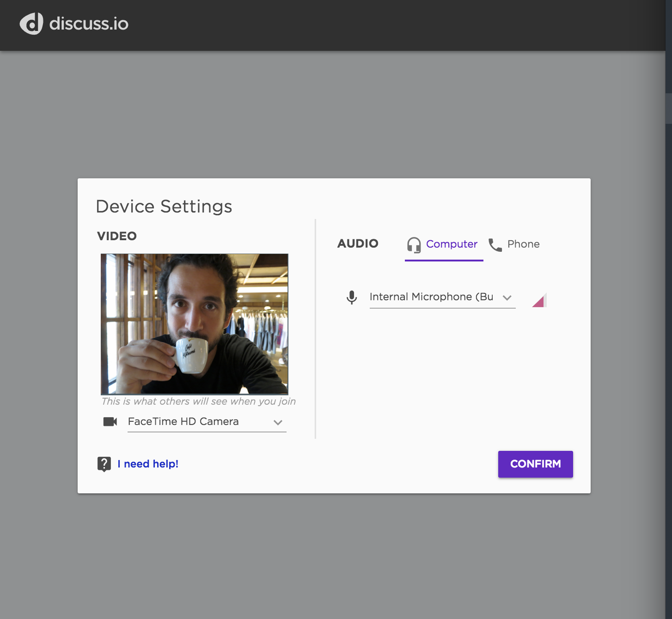
Task: Click the microphone level indicator triangle
Action: pyautogui.click(x=539, y=300)
